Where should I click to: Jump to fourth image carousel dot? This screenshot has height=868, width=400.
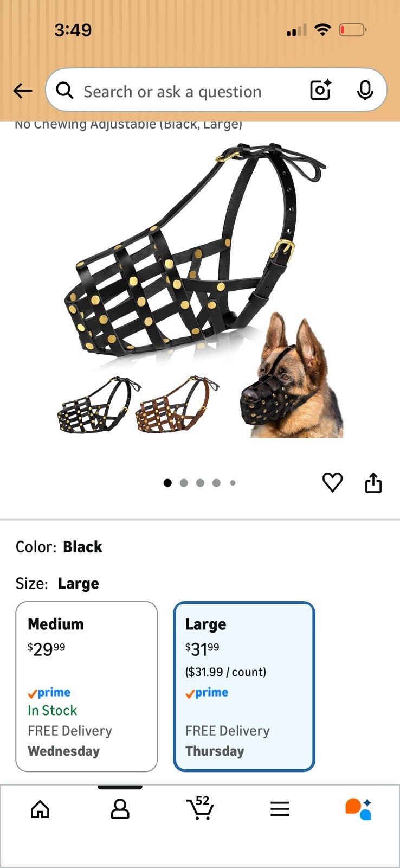pos(216,483)
